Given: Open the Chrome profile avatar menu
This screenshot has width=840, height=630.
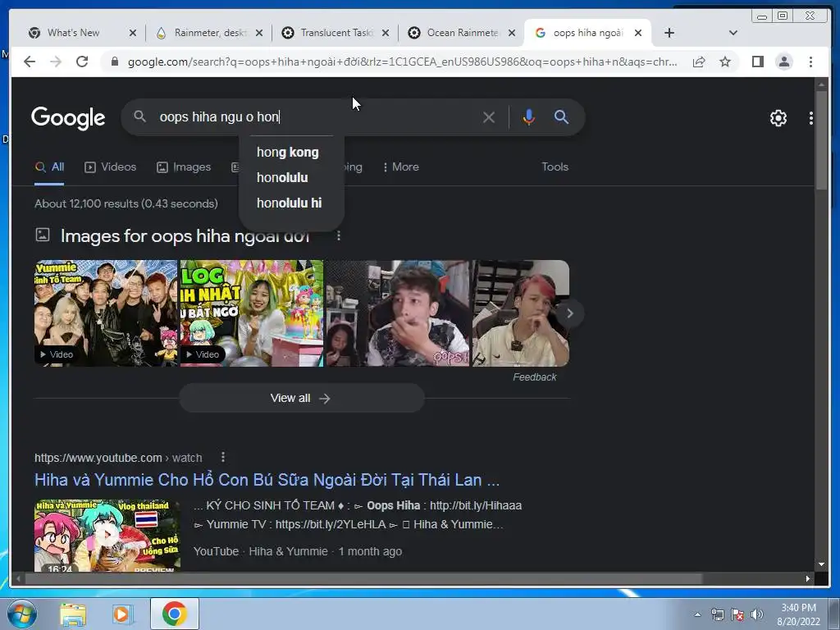Looking at the screenshot, I should [x=783, y=62].
